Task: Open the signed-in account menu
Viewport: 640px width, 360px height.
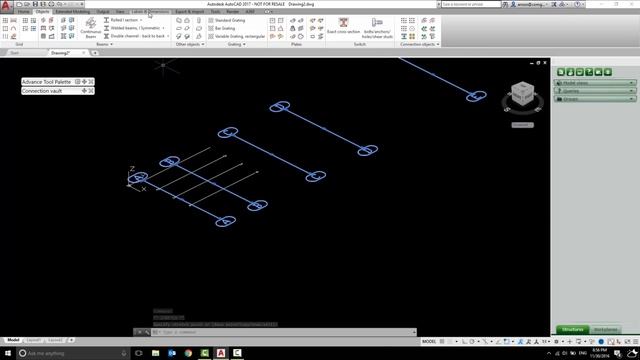Action: (x=529, y=4)
